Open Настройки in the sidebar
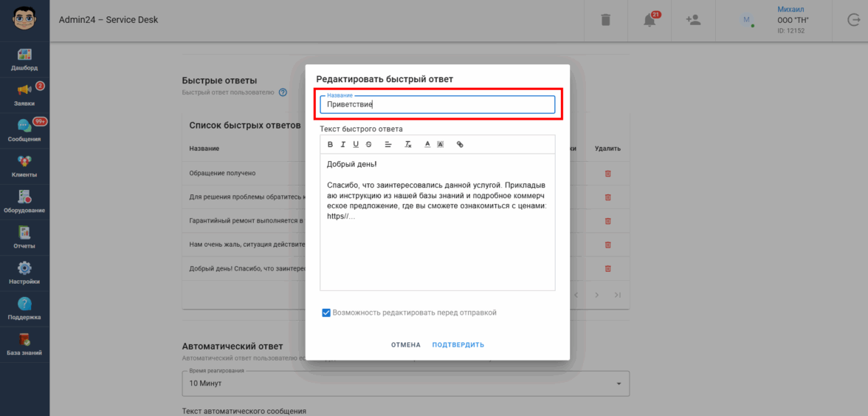868x416 pixels. pyautogui.click(x=24, y=273)
